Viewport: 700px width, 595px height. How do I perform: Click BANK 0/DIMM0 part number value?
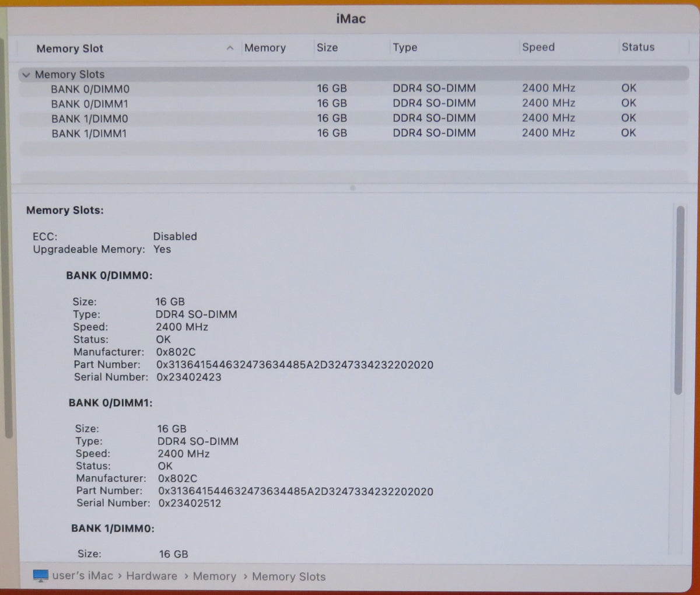[x=295, y=365]
